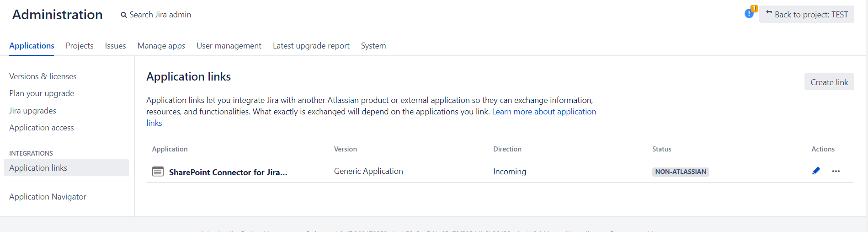Open the Manage apps tab
Viewport: 868px width, 232px height.
[161, 46]
